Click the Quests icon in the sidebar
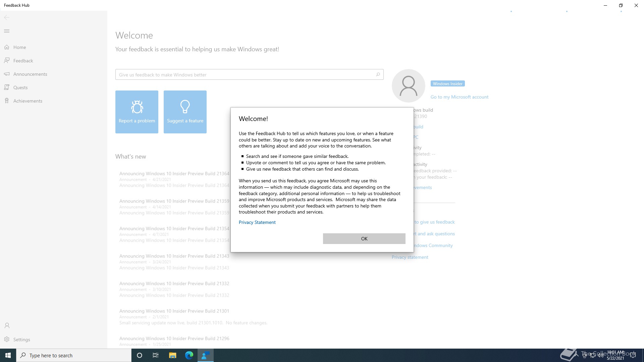This screenshot has height=362, width=644. point(7,87)
